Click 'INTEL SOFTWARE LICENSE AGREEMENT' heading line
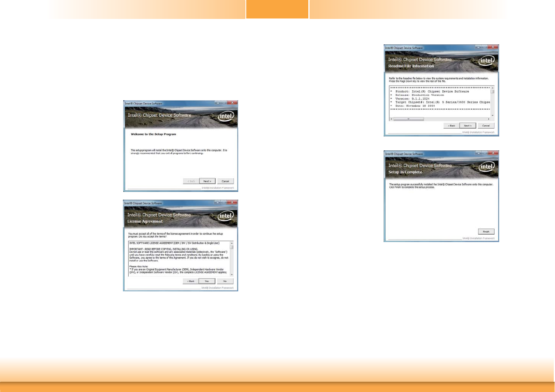Image resolution: width=555 pixels, height=392 pixels. (174, 243)
